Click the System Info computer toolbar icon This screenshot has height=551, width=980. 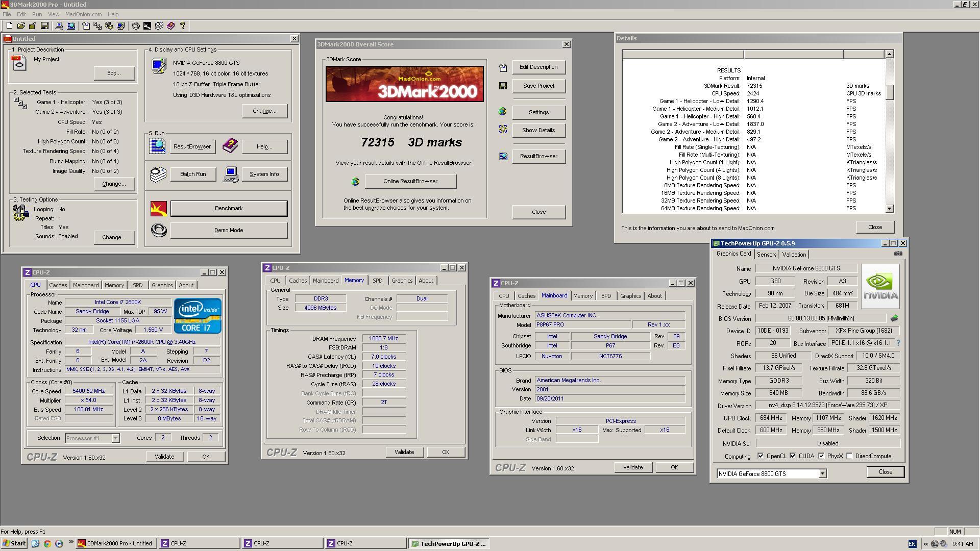(x=59, y=26)
